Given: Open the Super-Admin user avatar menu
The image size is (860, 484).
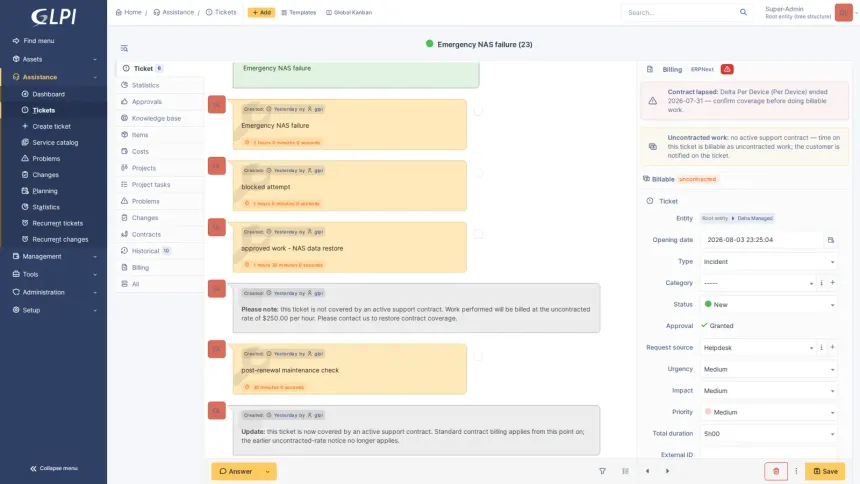Looking at the screenshot, I should point(843,12).
